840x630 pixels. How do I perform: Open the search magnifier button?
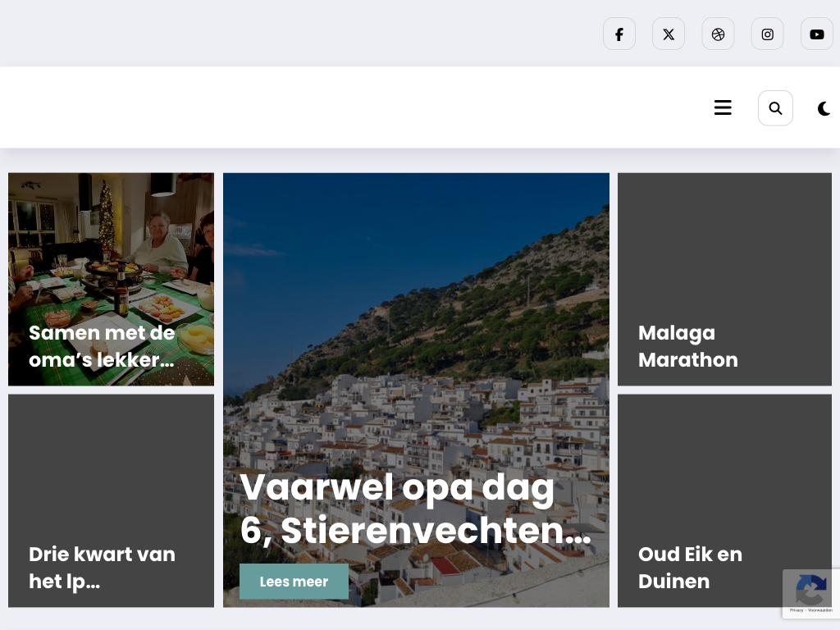pos(775,108)
